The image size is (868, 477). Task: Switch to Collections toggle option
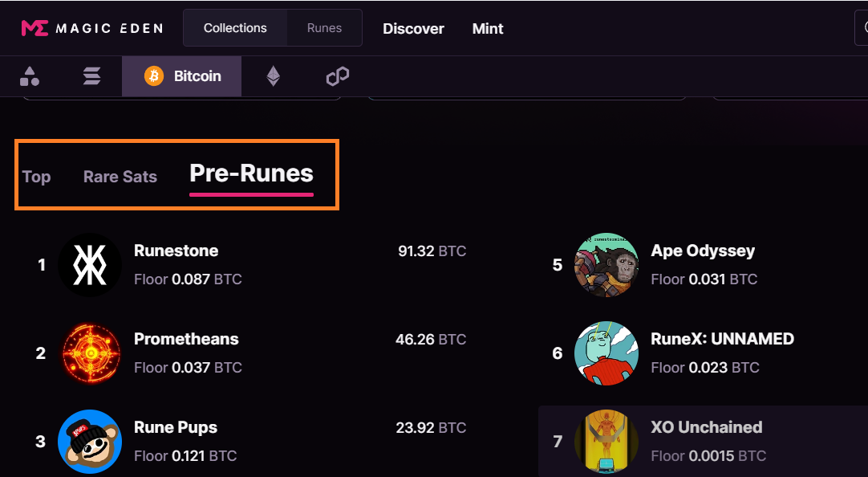pos(235,28)
